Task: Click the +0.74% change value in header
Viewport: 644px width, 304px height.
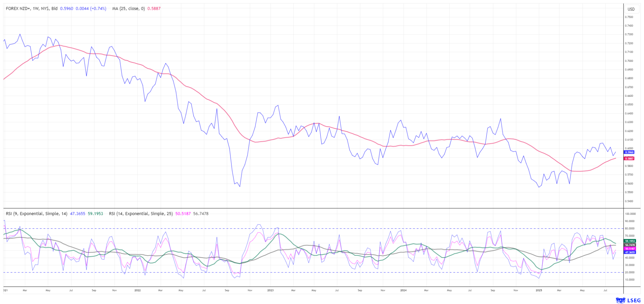Action: [x=99, y=9]
